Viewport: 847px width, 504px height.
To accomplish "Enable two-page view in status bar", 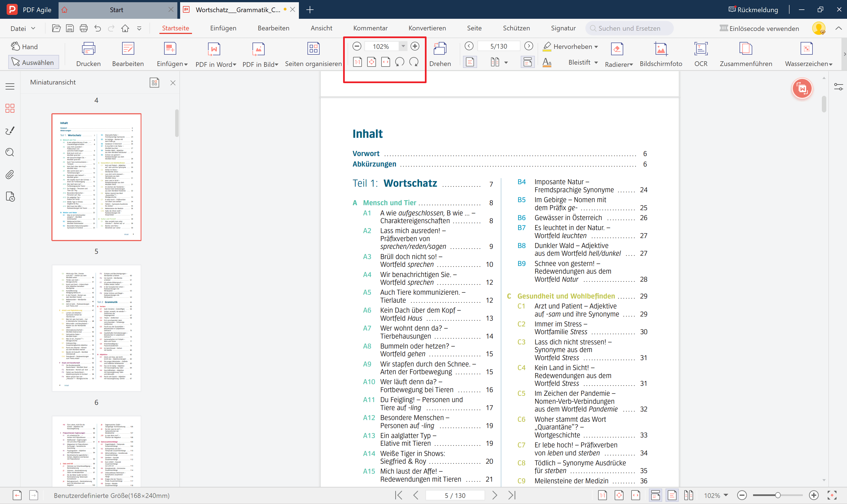I will (688, 495).
